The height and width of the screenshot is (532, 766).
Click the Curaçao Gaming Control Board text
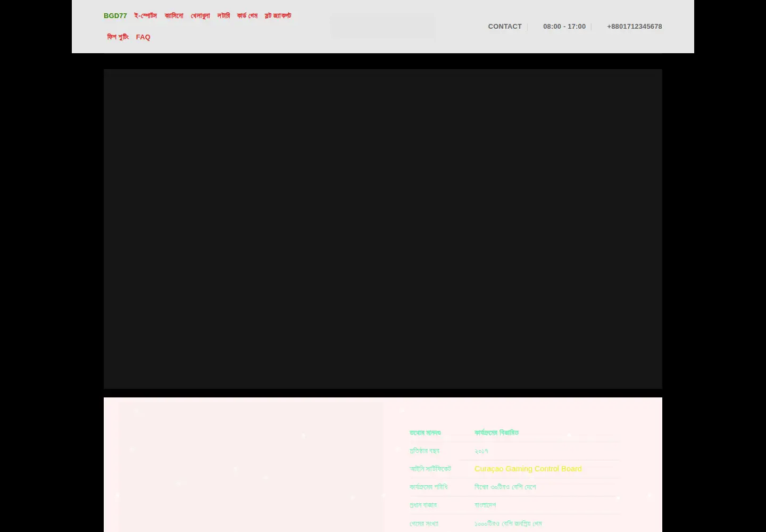click(528, 469)
